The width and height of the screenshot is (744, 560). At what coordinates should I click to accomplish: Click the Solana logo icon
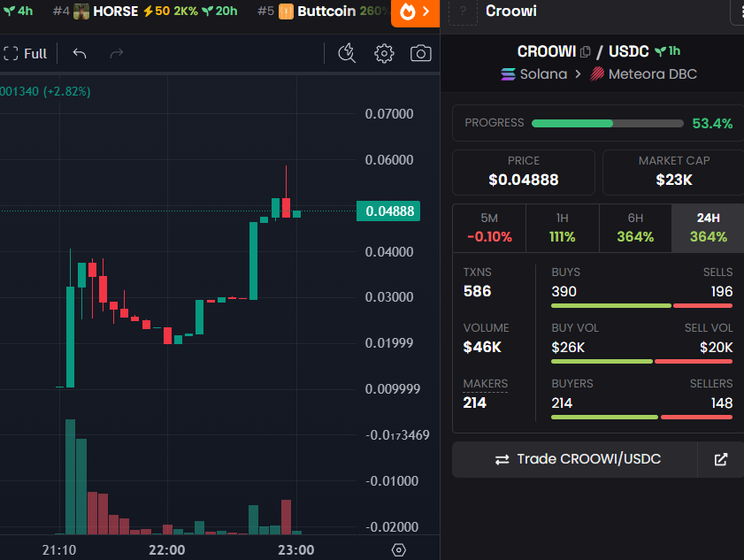pos(508,74)
